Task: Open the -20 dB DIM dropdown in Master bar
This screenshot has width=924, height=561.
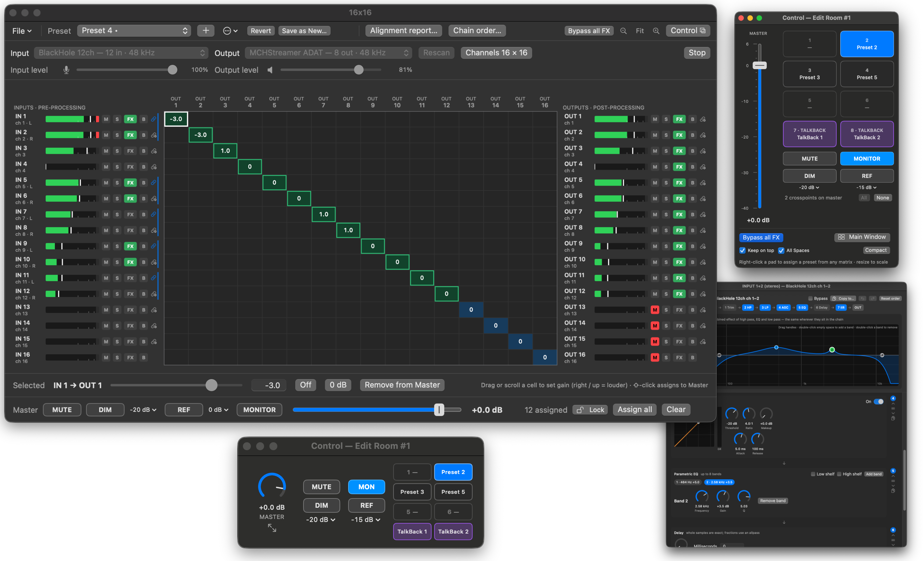Action: click(x=143, y=410)
